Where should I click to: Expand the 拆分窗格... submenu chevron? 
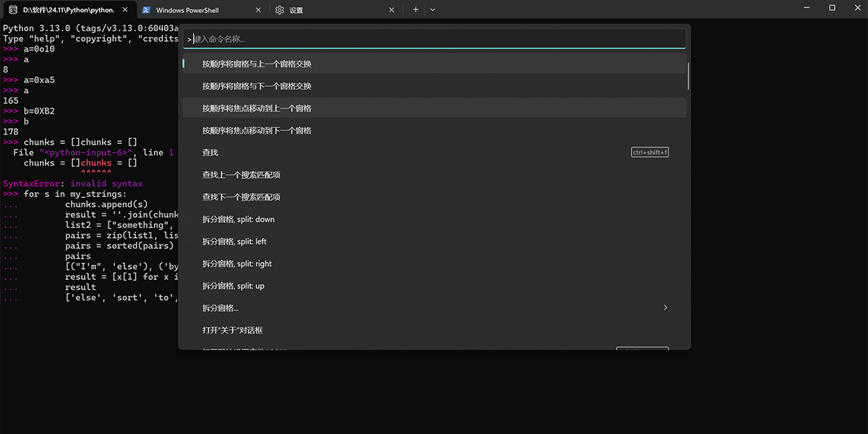coord(665,308)
